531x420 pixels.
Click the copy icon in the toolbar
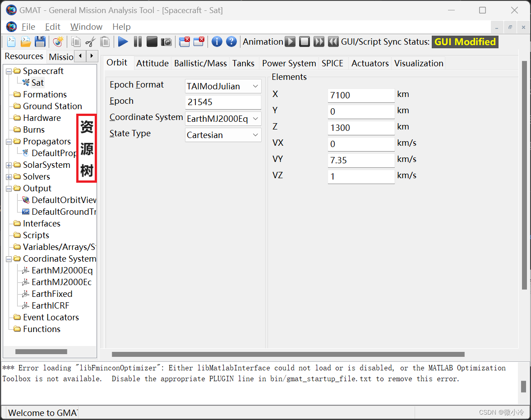[76, 42]
